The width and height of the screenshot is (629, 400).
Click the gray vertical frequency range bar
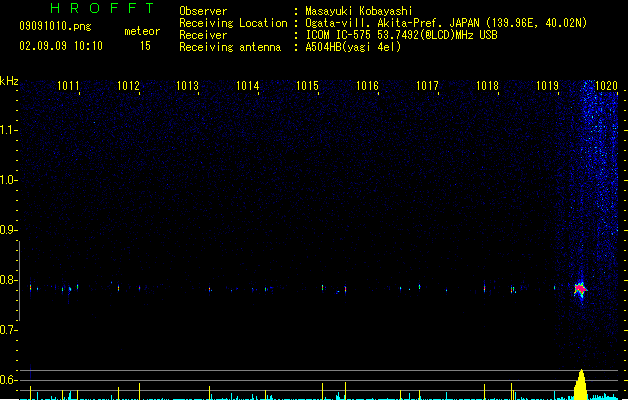19,281
